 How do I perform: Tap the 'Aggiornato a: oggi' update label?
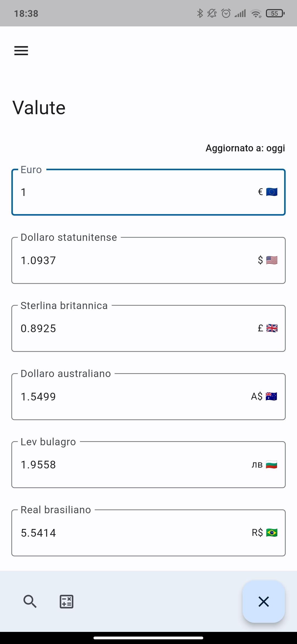click(245, 148)
